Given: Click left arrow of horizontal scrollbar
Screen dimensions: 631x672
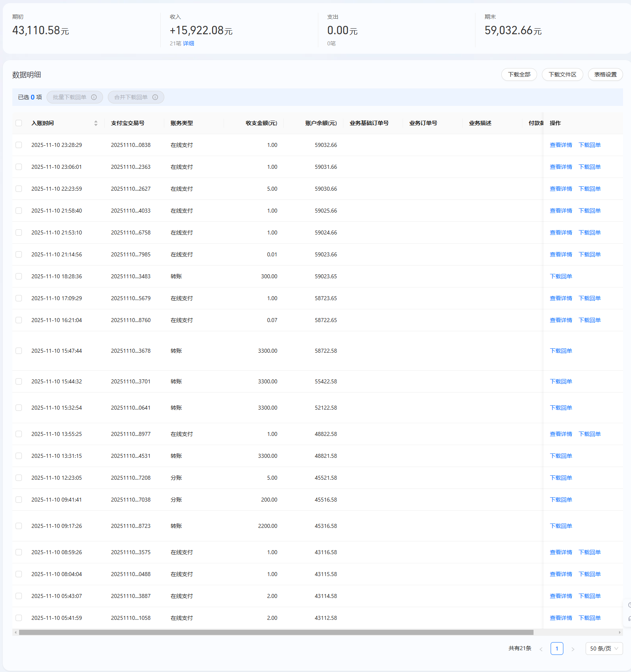Looking at the screenshot, I should tap(16, 632).
